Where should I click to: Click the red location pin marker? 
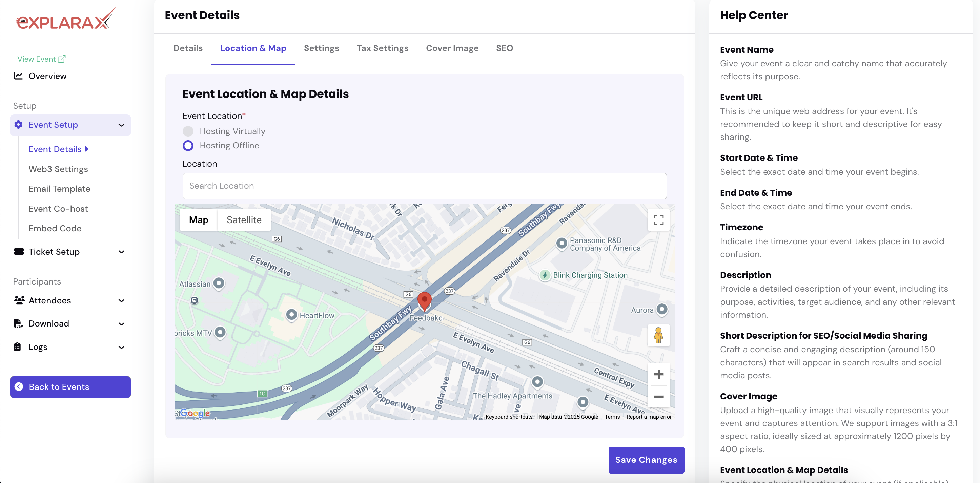click(x=424, y=301)
